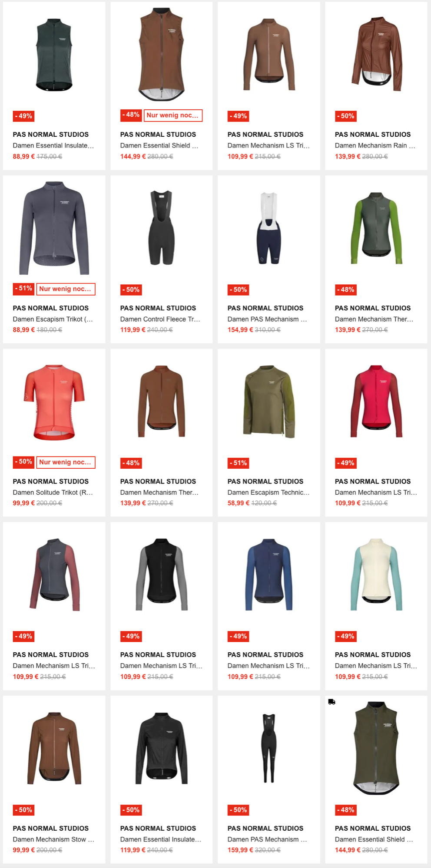The height and width of the screenshot is (868, 431).
Task: Select the grey Escapism Trikot jersey image
Action: click(54, 228)
